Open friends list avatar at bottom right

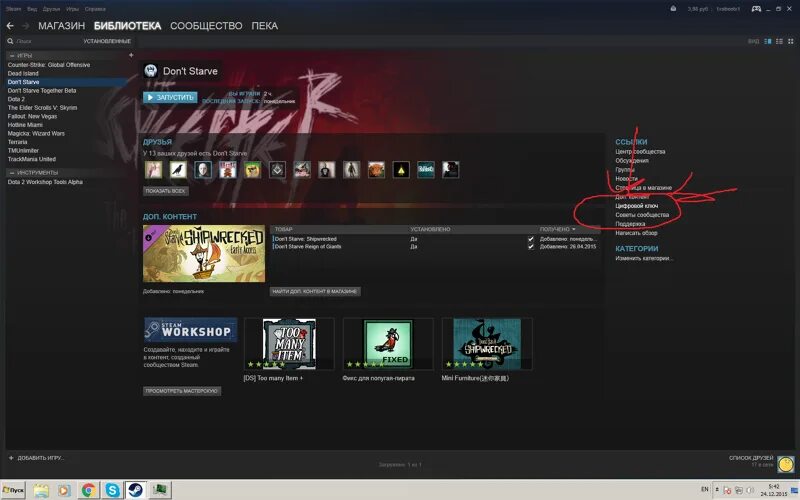(x=786, y=463)
